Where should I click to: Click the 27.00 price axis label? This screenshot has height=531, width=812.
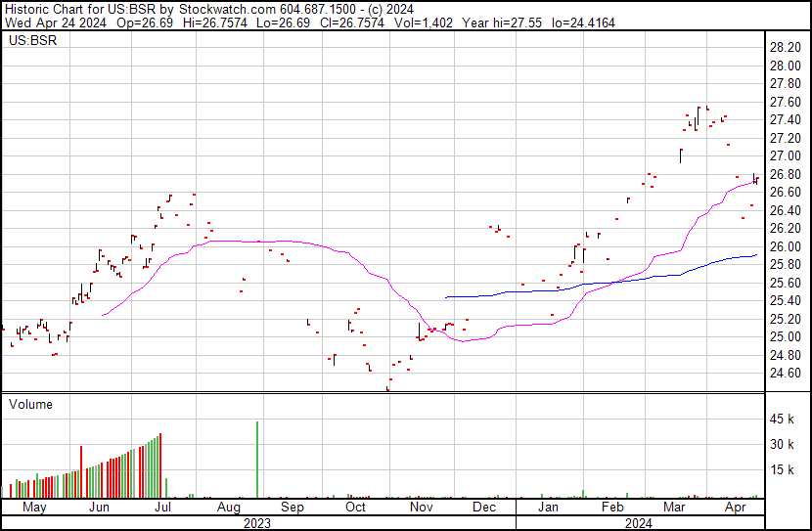[787, 156]
